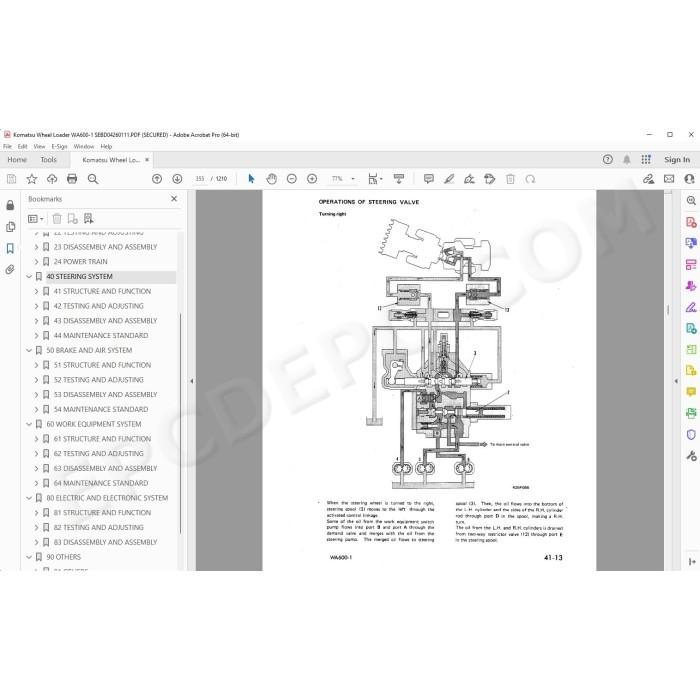This screenshot has height=700, width=700.
Task: Click the Sign In button
Action: tap(677, 160)
